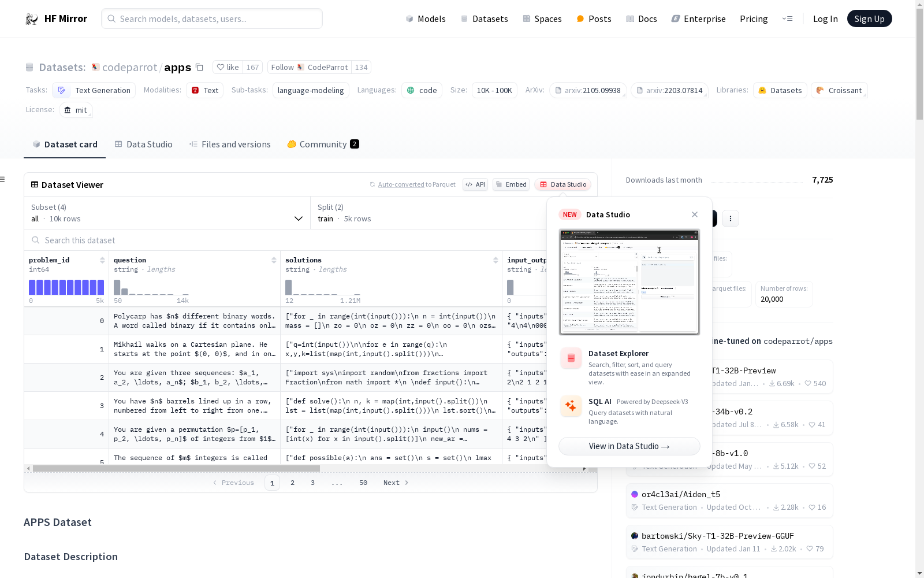Open the Spaces nav item

(542, 18)
